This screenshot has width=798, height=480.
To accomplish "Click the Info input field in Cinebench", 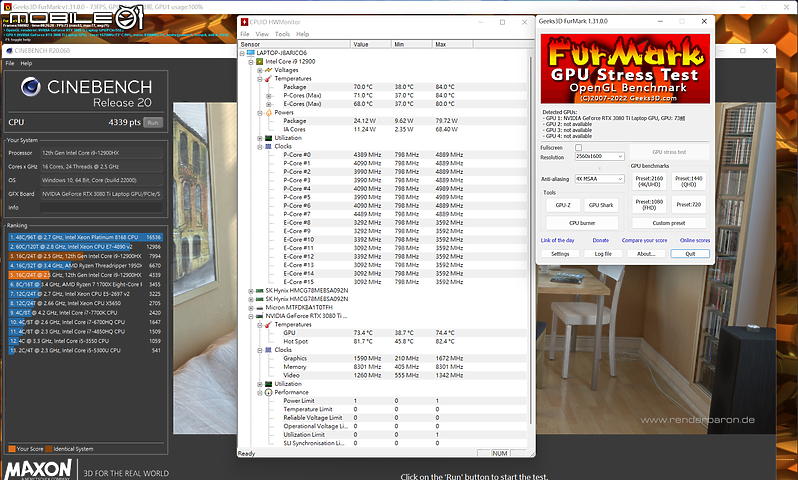I will click(x=101, y=207).
